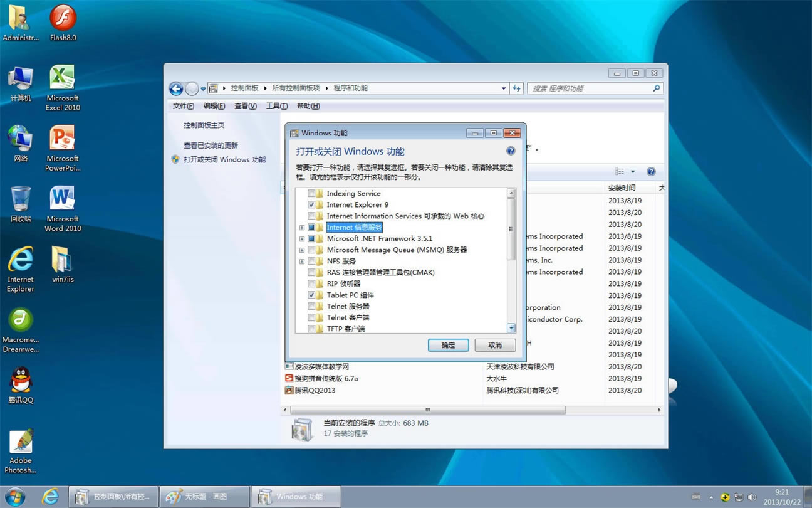This screenshot has width=812, height=508.
Task: Open the address bar history dropdown
Action: (x=503, y=88)
